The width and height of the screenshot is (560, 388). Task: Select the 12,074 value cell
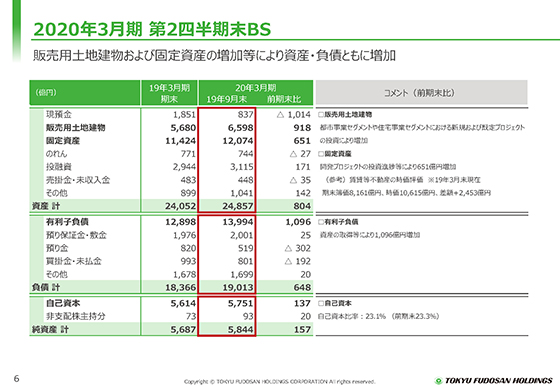238,141
